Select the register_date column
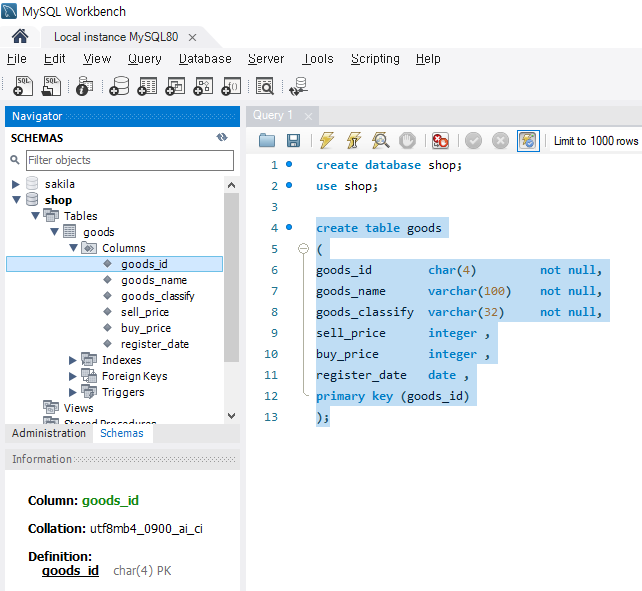642x591 pixels. coord(155,344)
